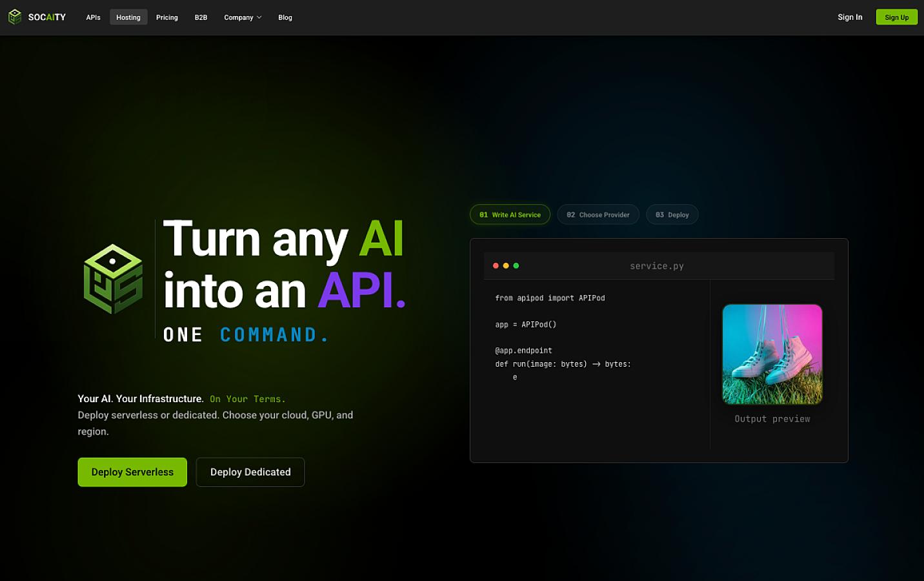This screenshot has height=581, width=924.
Task: Click the green Sign Up button
Action: [x=897, y=17]
